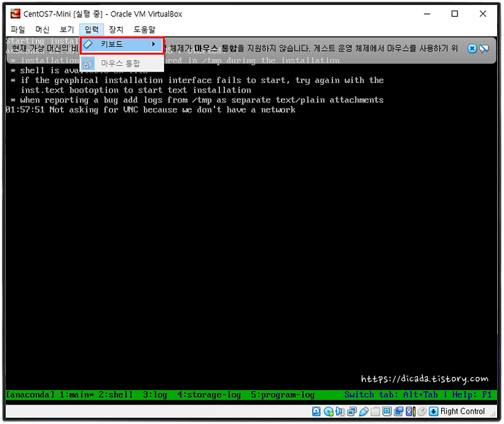Click the CentOS7-Mini window title text

coord(103,14)
